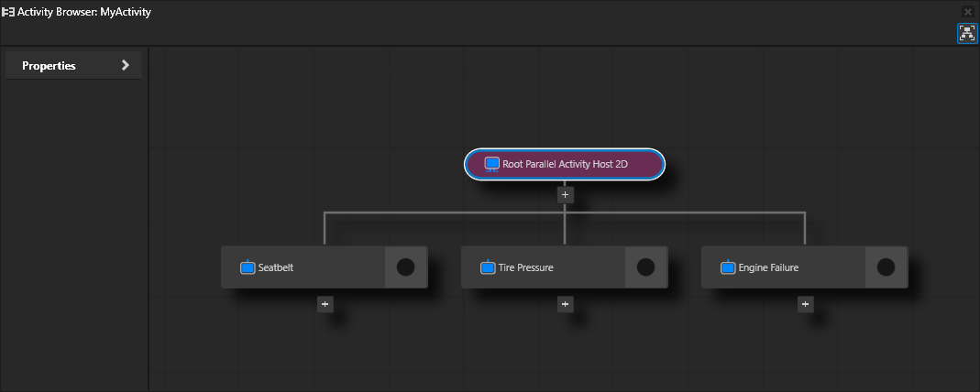Viewport: 980px width, 392px height.
Task: Click the Tire Pressure activity's blue icon
Action: 488,268
